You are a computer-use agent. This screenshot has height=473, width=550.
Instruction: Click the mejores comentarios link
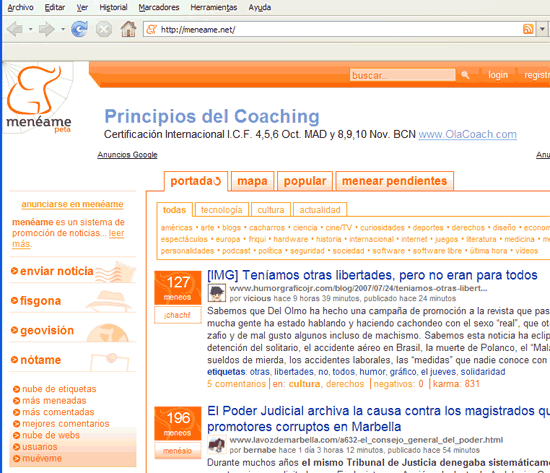pos(66,424)
